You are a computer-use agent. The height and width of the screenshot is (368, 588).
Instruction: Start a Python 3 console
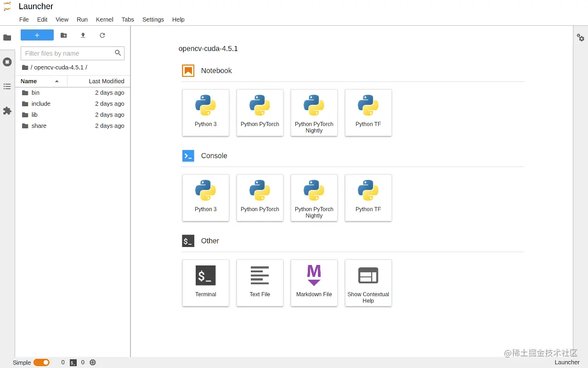point(206,198)
